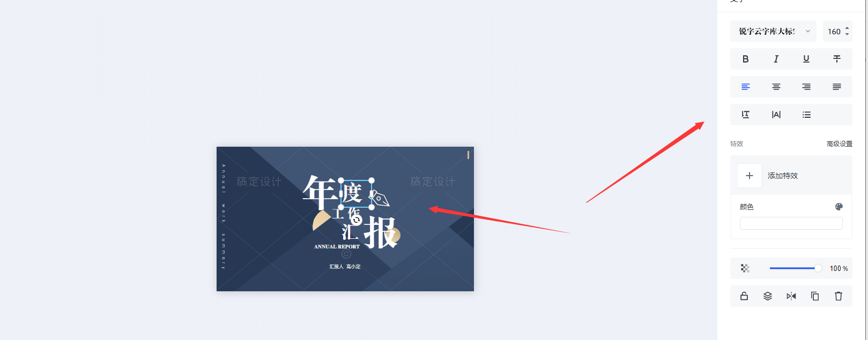
Task: Toggle underline text formatting
Action: click(806, 59)
